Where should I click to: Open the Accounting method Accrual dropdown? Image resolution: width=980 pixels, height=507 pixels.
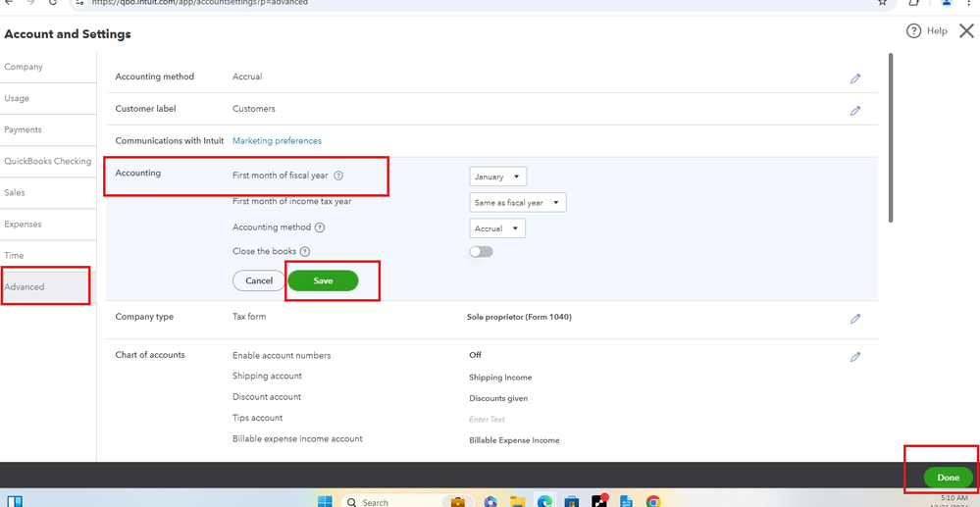click(x=497, y=228)
